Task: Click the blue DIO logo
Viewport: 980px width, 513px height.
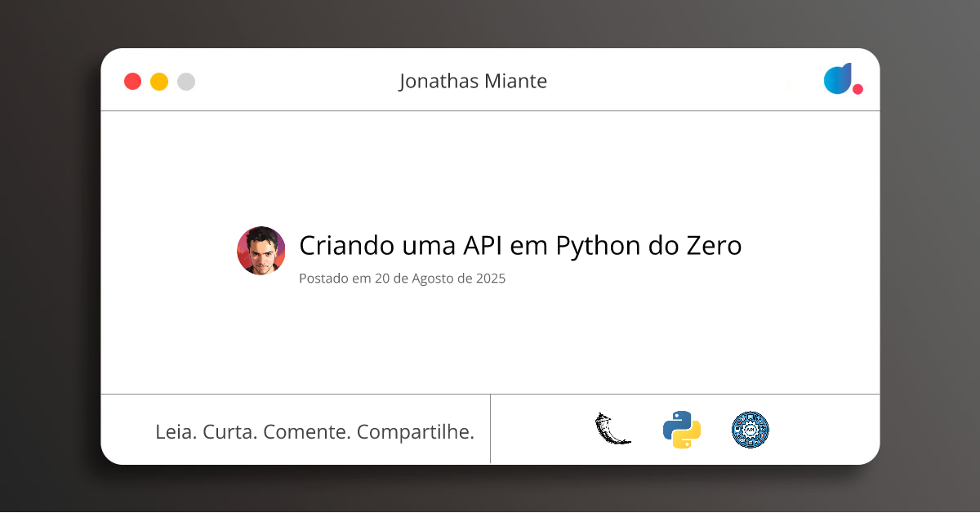Action: pyautogui.click(x=838, y=78)
